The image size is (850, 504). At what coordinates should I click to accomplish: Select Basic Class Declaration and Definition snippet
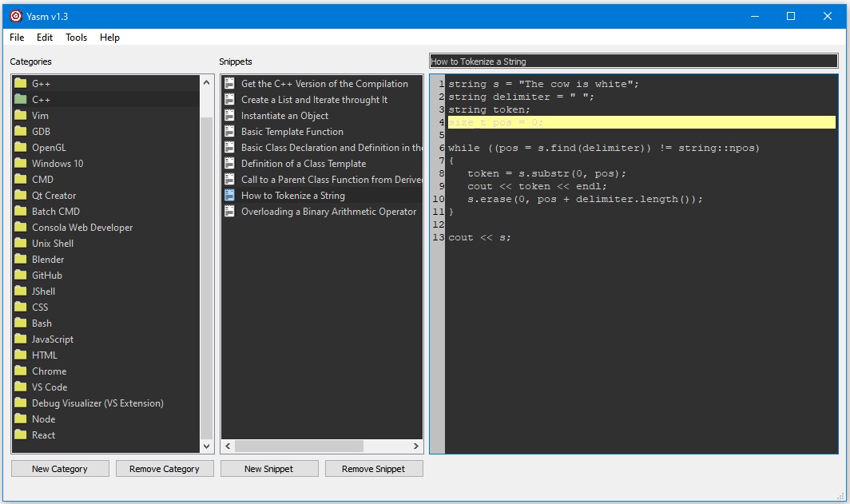(322, 148)
